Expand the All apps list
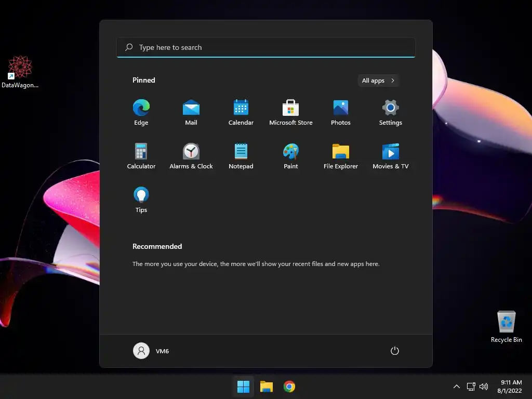Viewport: 532px width, 399px height. (x=378, y=81)
